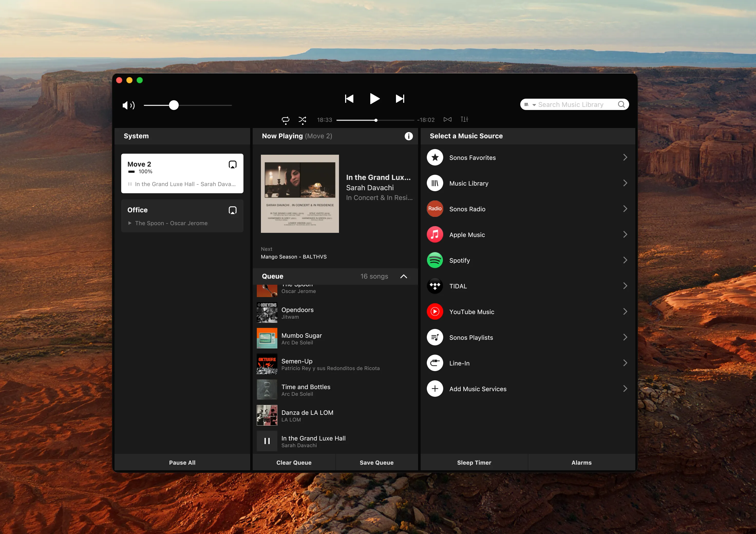Click the macOS green fullscreen button
This screenshot has height=534, width=756.
click(x=140, y=80)
